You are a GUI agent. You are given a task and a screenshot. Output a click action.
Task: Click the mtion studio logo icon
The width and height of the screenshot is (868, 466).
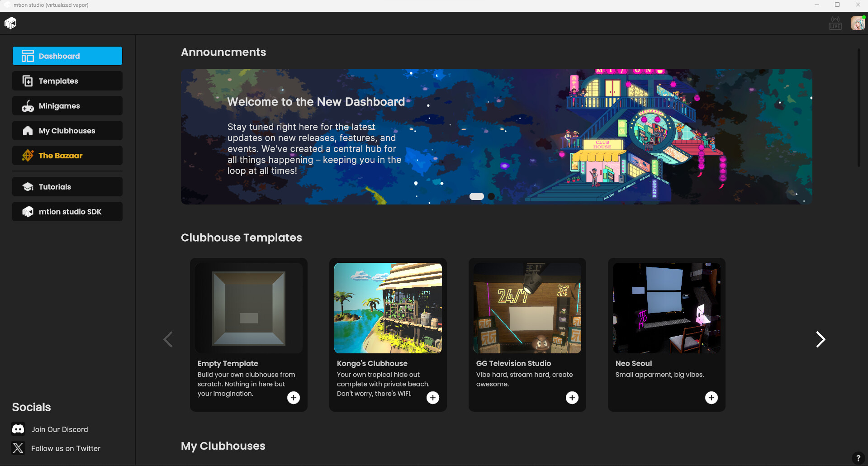pos(10,23)
